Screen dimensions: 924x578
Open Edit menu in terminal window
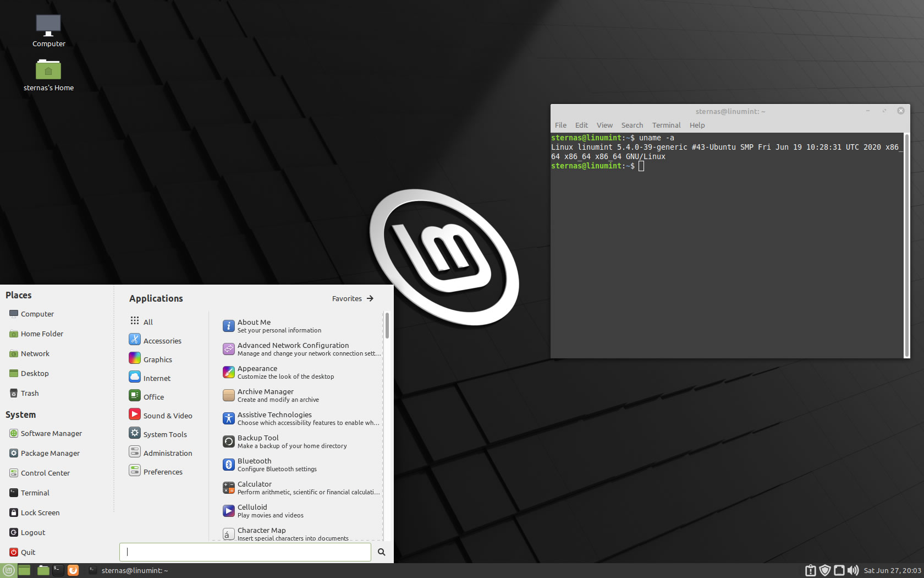click(581, 125)
